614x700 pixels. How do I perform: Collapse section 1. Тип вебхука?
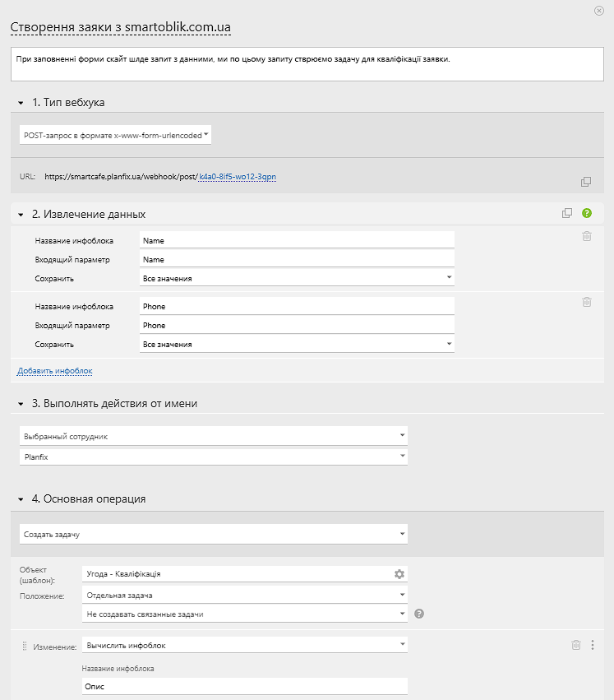21,103
